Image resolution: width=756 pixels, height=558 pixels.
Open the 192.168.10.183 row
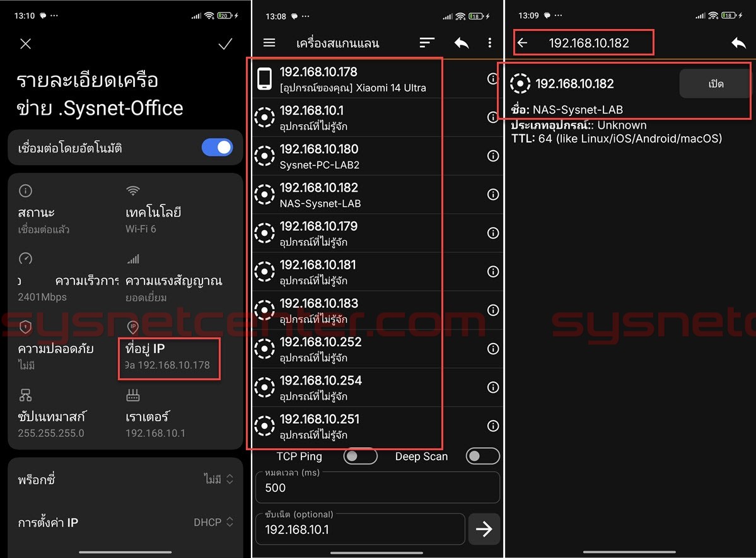(x=378, y=310)
